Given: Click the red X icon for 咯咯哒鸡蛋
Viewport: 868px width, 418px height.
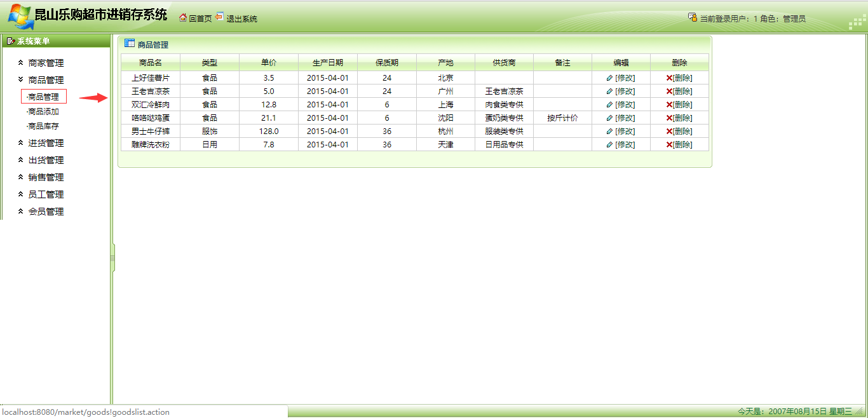Looking at the screenshot, I should coord(669,118).
